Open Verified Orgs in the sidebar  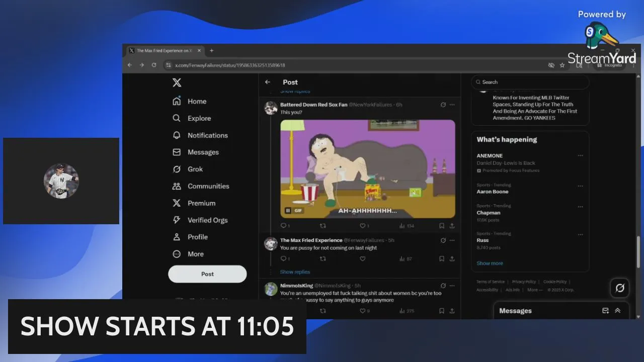[x=200, y=220]
